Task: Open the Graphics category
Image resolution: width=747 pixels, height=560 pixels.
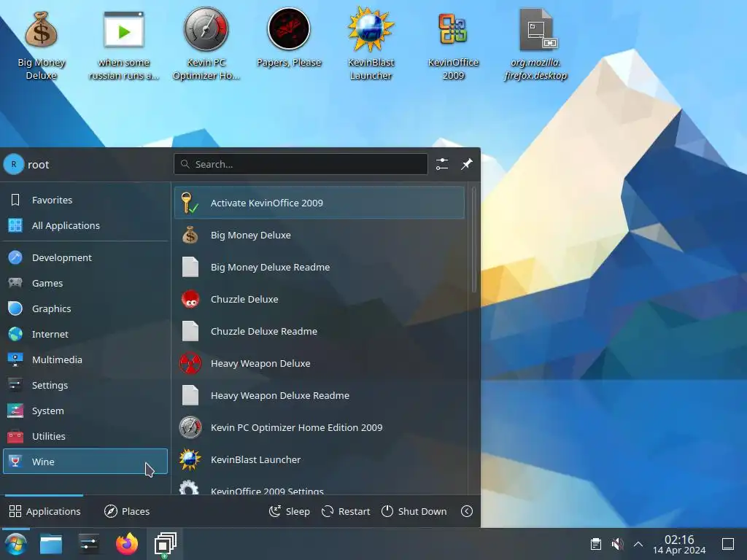Action: point(85,308)
